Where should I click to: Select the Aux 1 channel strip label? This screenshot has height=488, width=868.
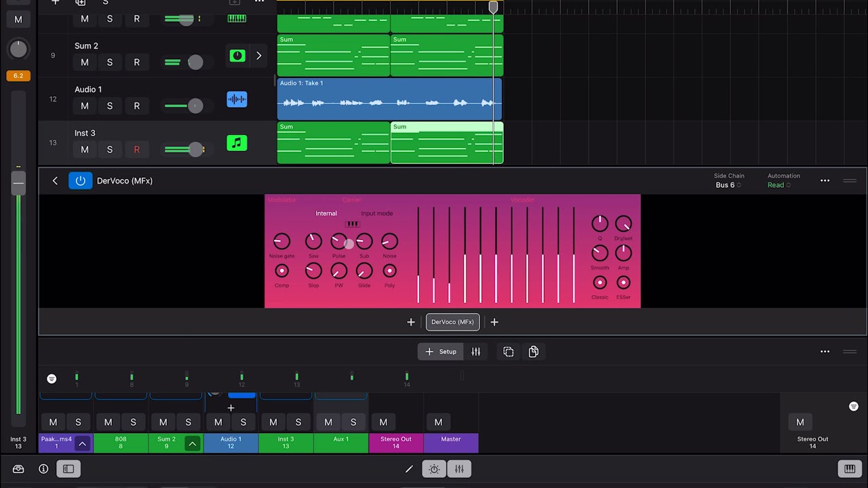pyautogui.click(x=341, y=443)
